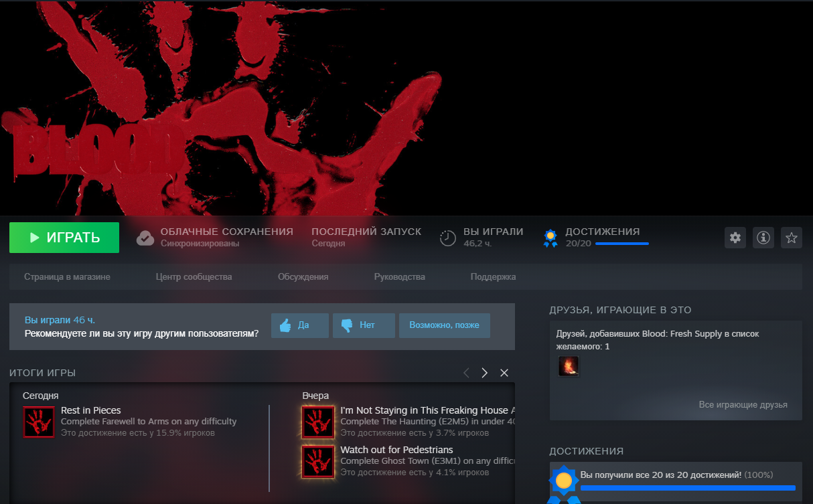Click the playtime clock icon
This screenshot has width=813, height=504.
(x=447, y=238)
